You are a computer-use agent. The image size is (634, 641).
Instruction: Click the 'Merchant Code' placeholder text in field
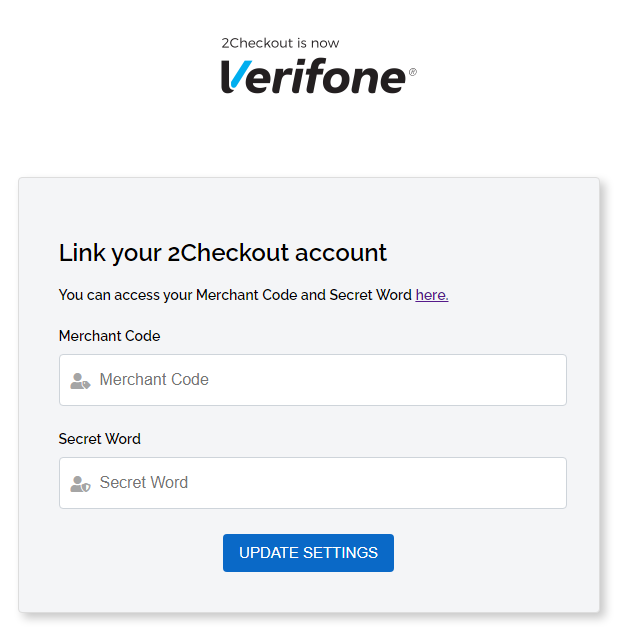pos(154,379)
